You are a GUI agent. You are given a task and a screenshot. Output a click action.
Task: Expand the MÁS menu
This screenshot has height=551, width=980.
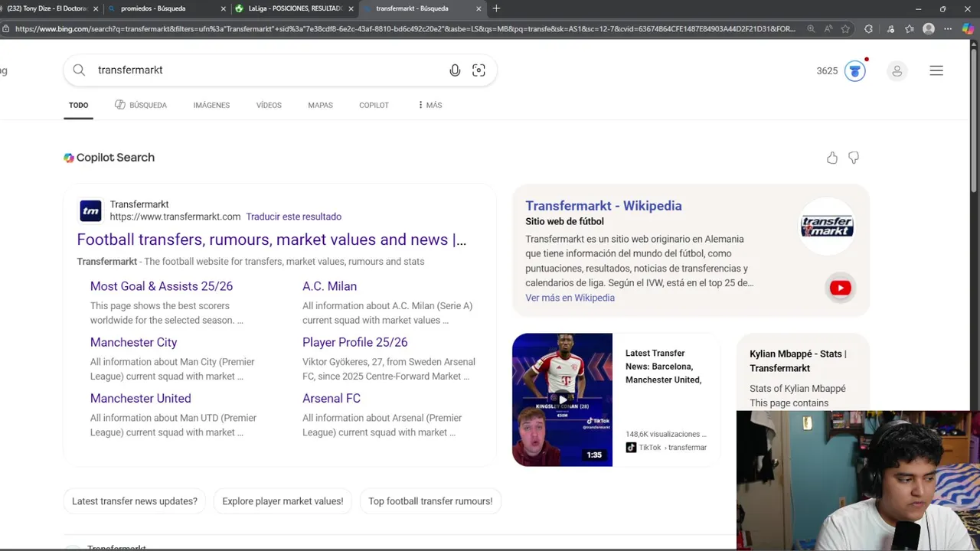430,105
